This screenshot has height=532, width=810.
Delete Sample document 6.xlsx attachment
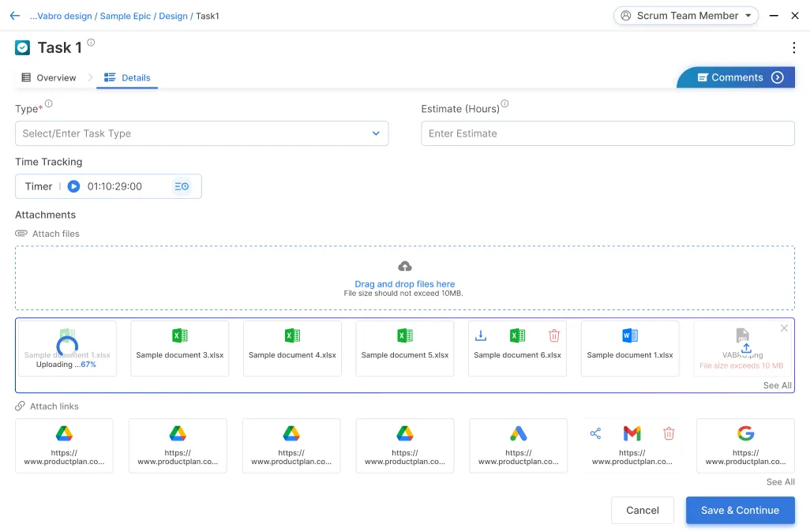(x=554, y=335)
